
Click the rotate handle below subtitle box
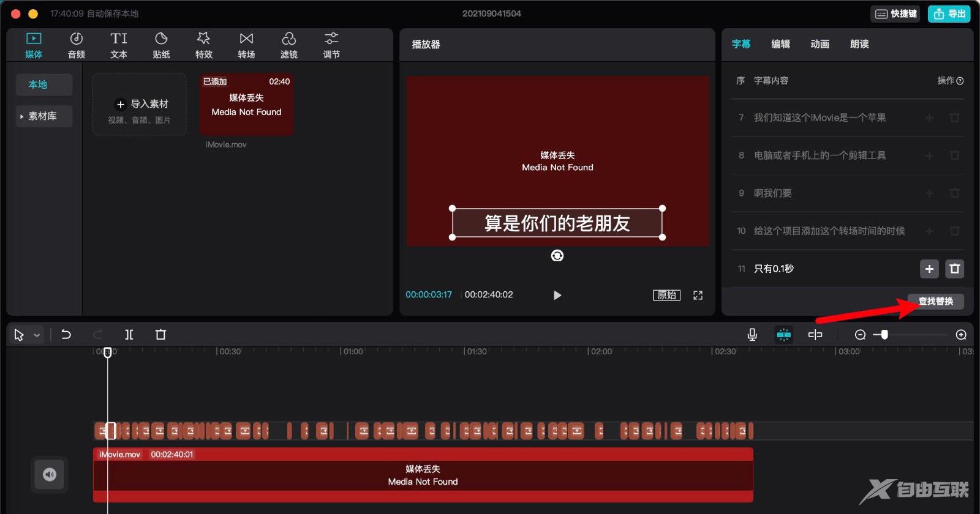[557, 255]
